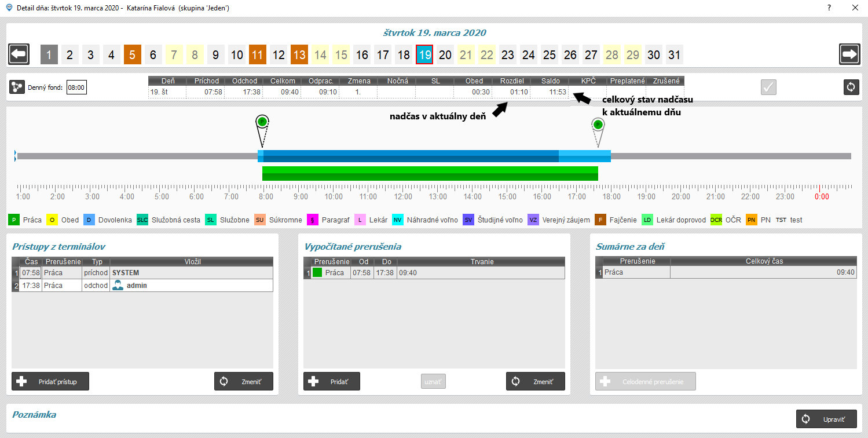Click the arrival pin marker on timeline
The width and height of the screenshot is (868, 438).
[262, 122]
